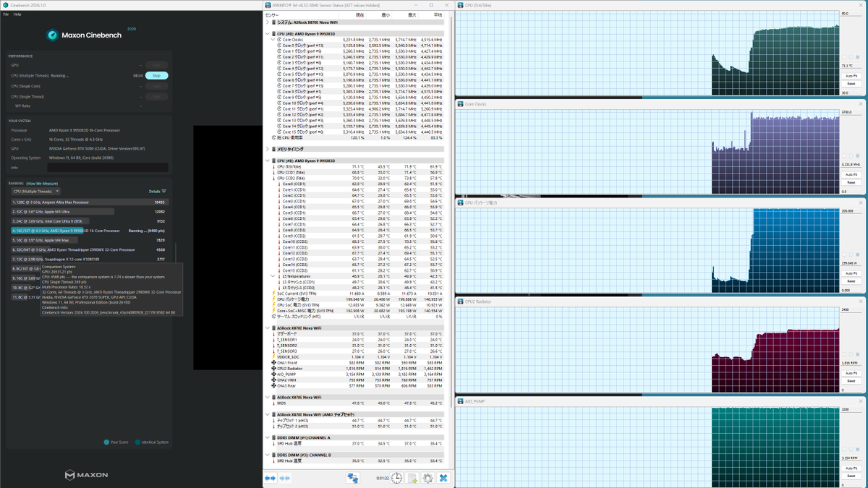Click the CPU (Tctl/Tdie) sensor row
The height and width of the screenshot is (488, 868).
pos(357,167)
